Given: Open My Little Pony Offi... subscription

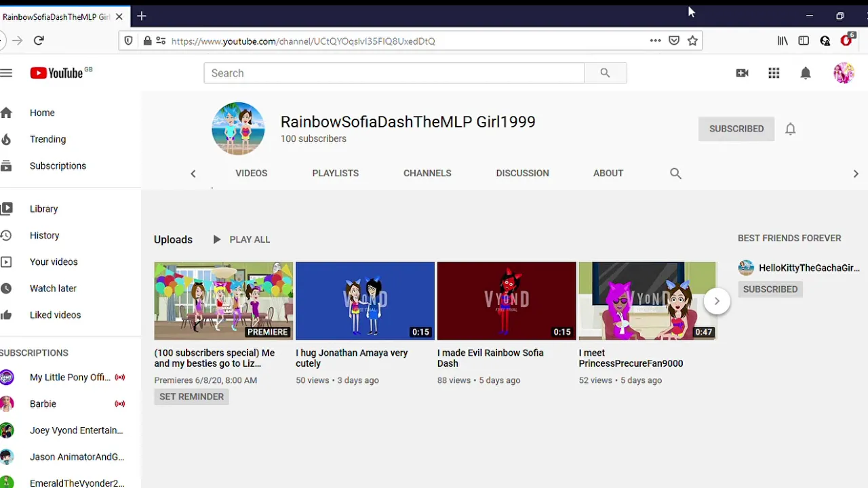Looking at the screenshot, I should coord(71,378).
